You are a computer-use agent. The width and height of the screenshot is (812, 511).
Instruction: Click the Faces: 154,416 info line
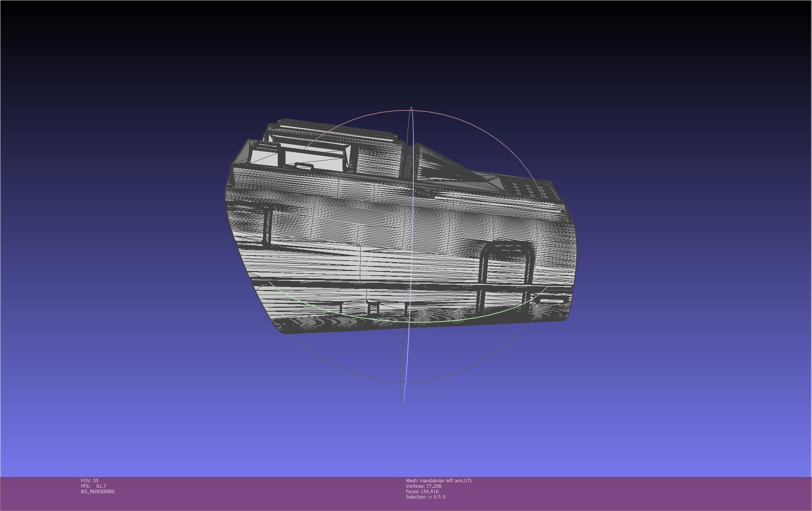(422, 491)
